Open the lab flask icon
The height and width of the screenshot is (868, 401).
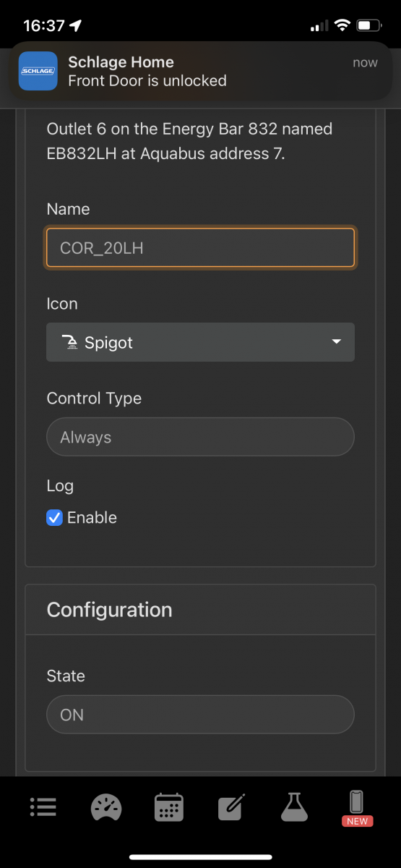click(295, 807)
